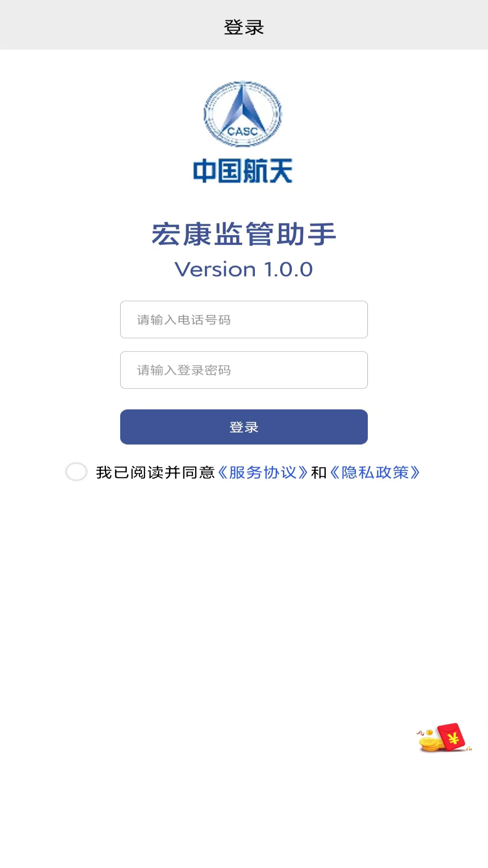The height and width of the screenshot is (868, 488).
Task: Open the 《隐私政策》 link
Action: pos(375,472)
